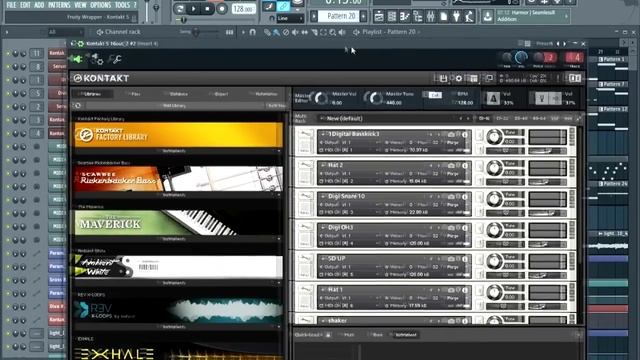Adjust the Digi Snare 10 tune knob

(494, 199)
